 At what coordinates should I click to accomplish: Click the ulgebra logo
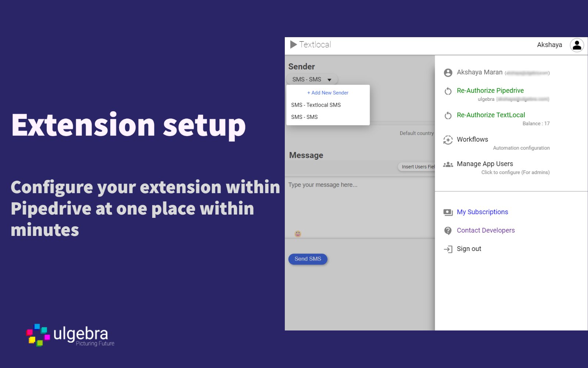pos(70,335)
